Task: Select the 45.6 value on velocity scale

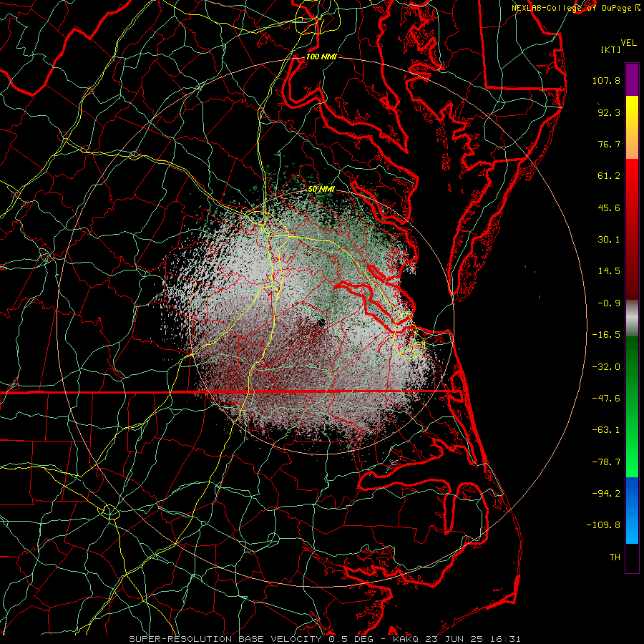Action: click(609, 208)
